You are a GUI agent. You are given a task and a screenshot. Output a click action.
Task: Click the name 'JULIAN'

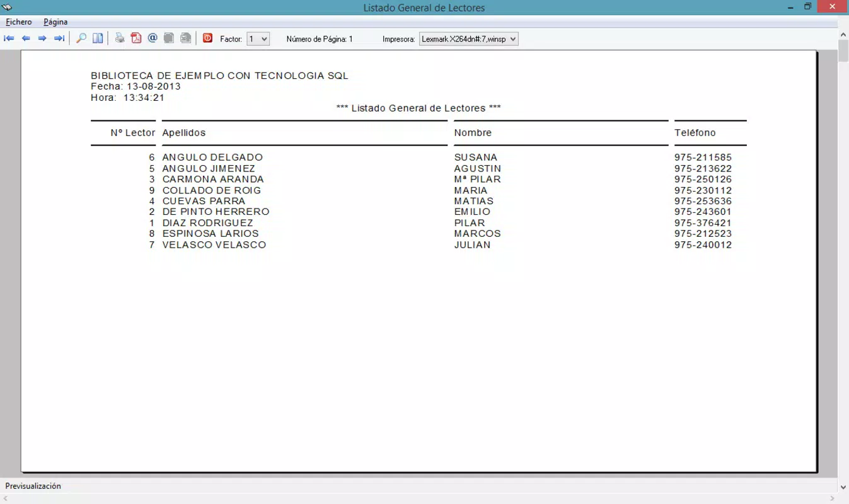click(472, 244)
